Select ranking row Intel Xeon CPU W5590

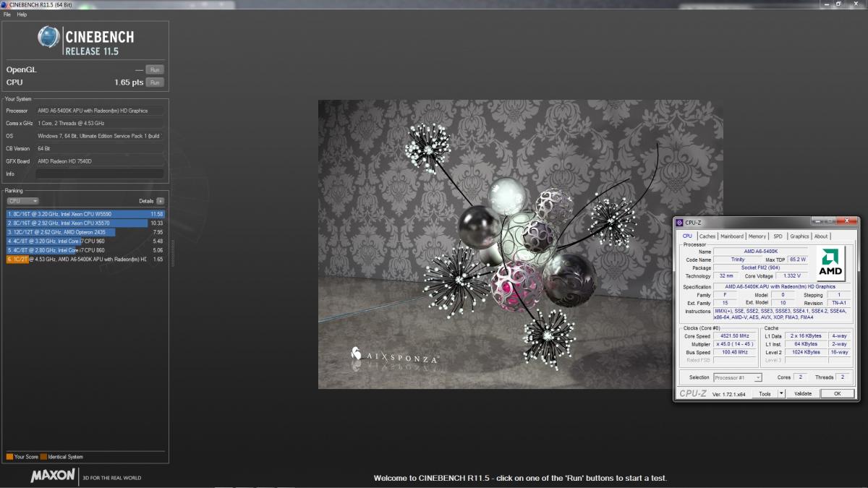pos(85,214)
